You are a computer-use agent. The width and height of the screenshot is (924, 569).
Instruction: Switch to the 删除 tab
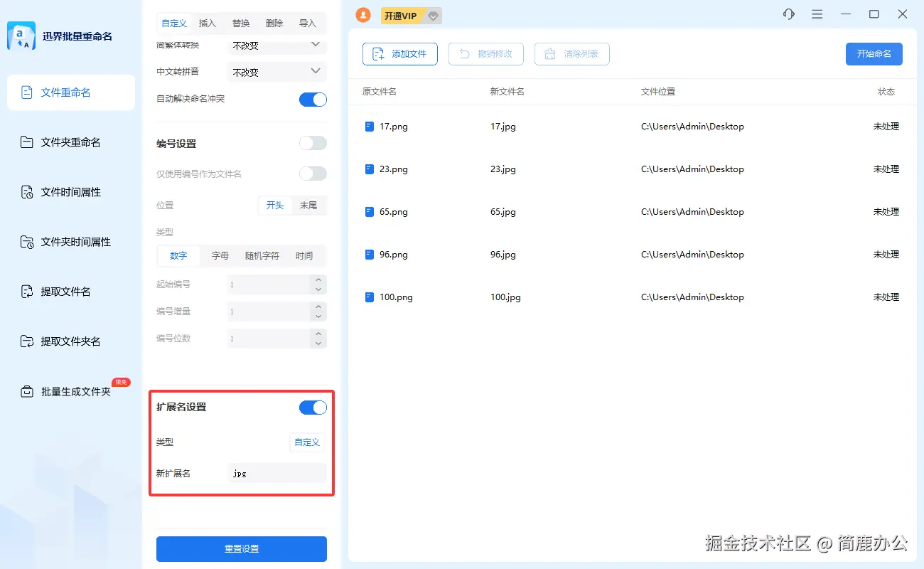(x=274, y=23)
